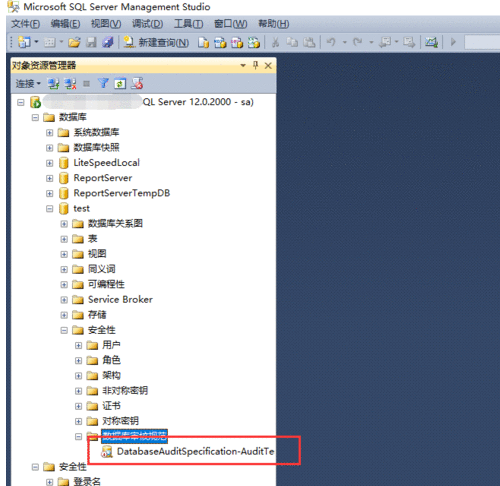The image size is (500, 486).
Task: Select the DatabaseAuditSpecification-AuditTe item
Action: [x=196, y=451]
